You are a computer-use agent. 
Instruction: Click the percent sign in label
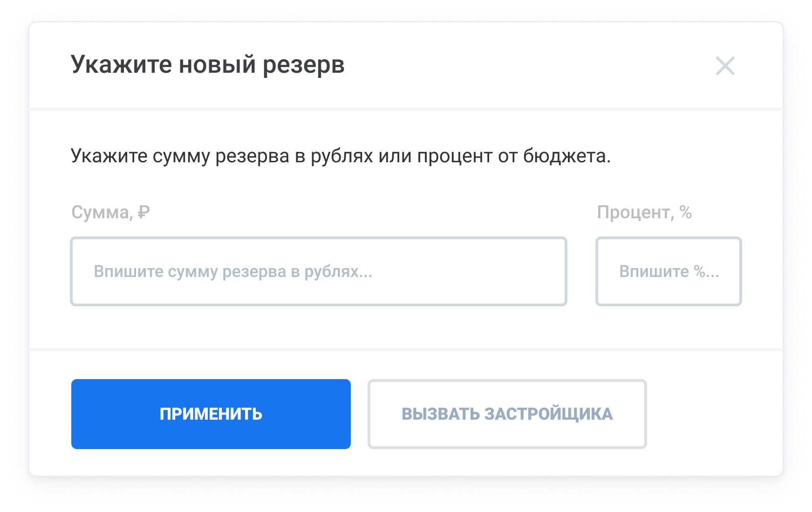(x=685, y=212)
